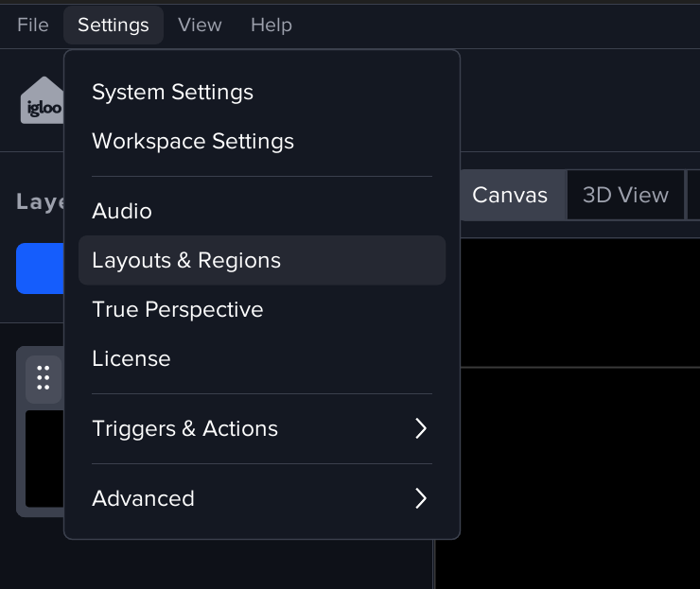This screenshot has width=700, height=589.
Task: Click the Triggers & Actions menu label
Action: (x=185, y=428)
